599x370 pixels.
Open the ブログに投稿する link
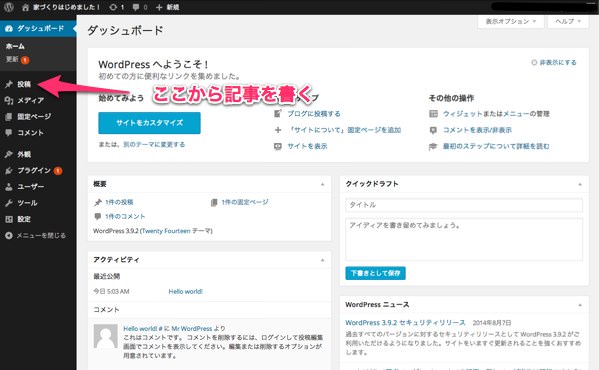[314, 113]
